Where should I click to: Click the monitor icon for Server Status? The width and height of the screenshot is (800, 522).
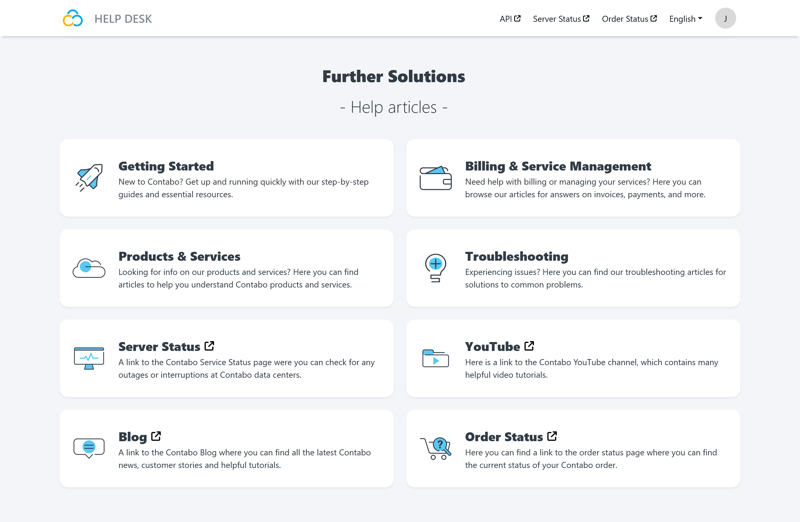[x=89, y=358]
